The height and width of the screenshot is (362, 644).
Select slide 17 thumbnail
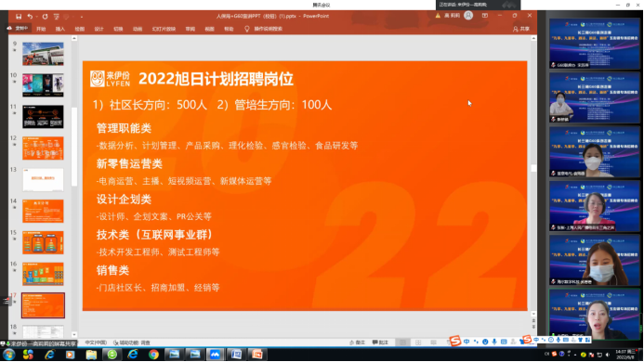point(43,305)
